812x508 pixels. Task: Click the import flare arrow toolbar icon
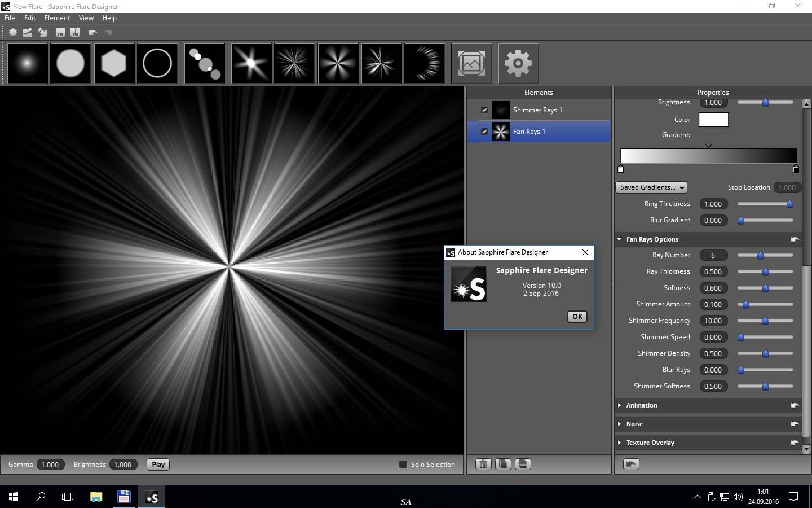pyautogui.click(x=42, y=32)
